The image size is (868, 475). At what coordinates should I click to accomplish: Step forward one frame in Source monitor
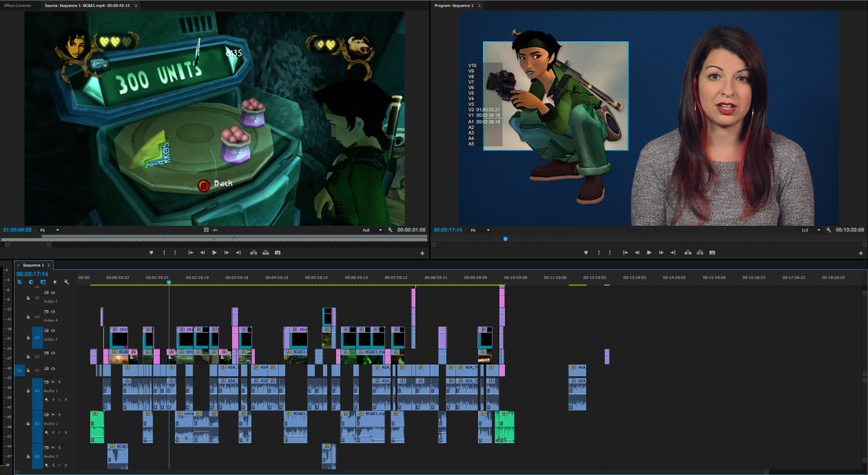tap(227, 253)
